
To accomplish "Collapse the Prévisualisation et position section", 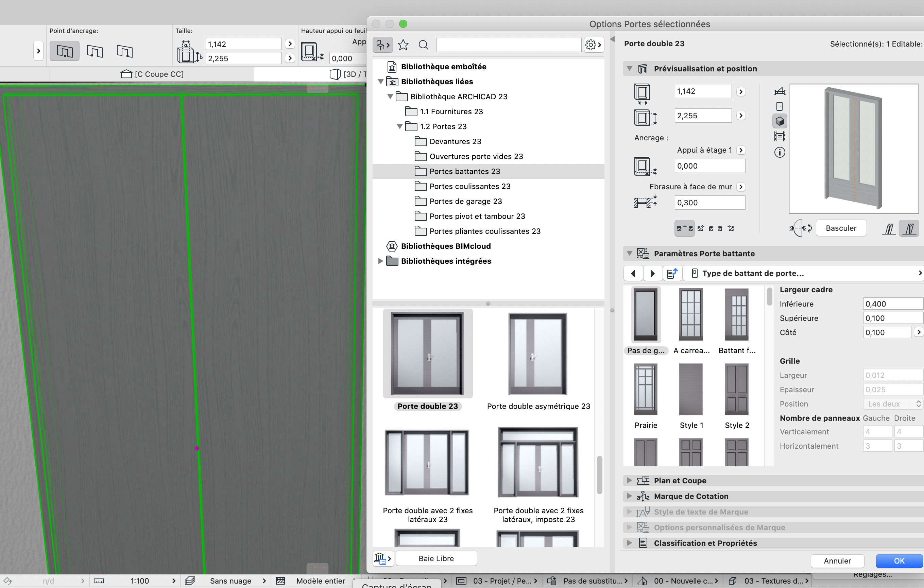I will coord(629,68).
